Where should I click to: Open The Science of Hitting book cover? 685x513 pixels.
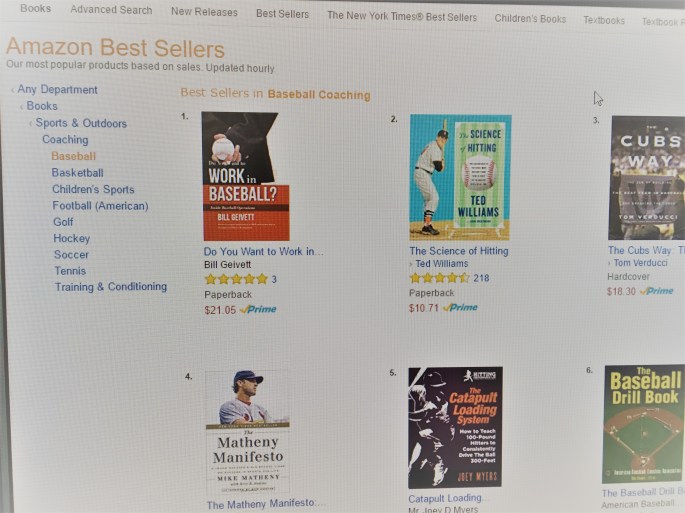tap(459, 176)
